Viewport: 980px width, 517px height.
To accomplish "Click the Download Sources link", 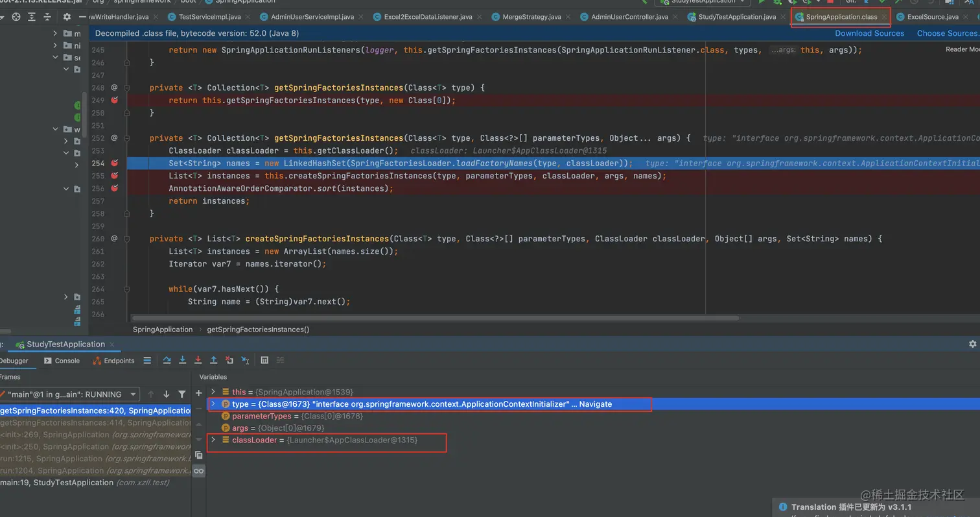I will pos(869,33).
